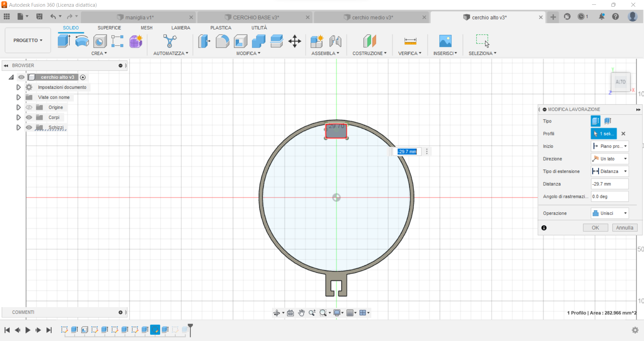
Task: Expand the Corpi tree node
Action: pos(18,117)
